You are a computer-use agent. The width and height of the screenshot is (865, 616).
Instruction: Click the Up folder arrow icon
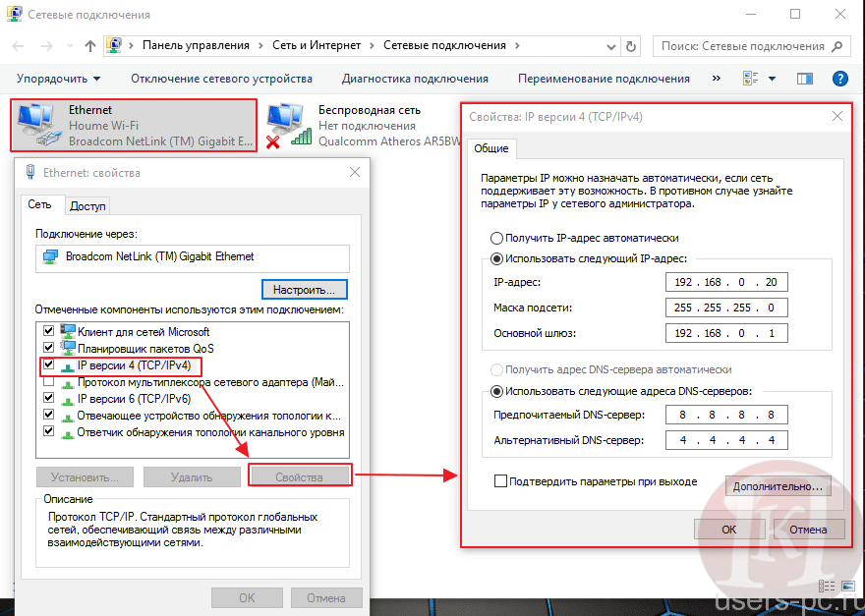(90, 46)
